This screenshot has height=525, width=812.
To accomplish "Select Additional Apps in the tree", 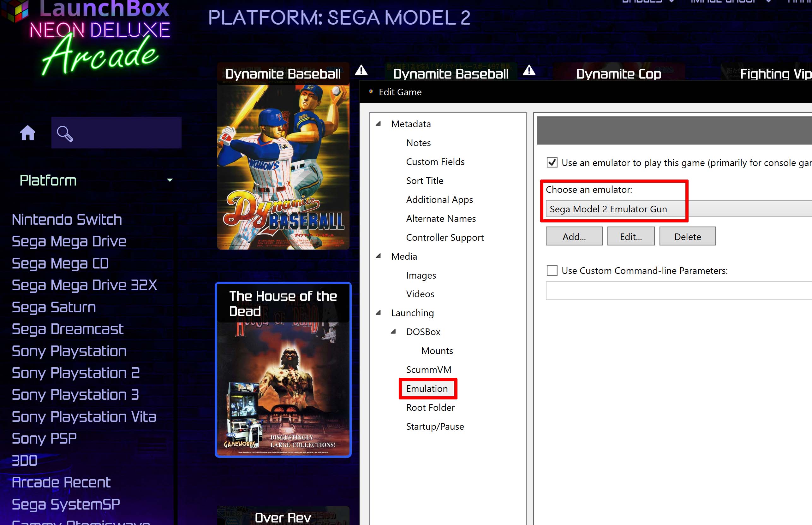I will (x=439, y=199).
